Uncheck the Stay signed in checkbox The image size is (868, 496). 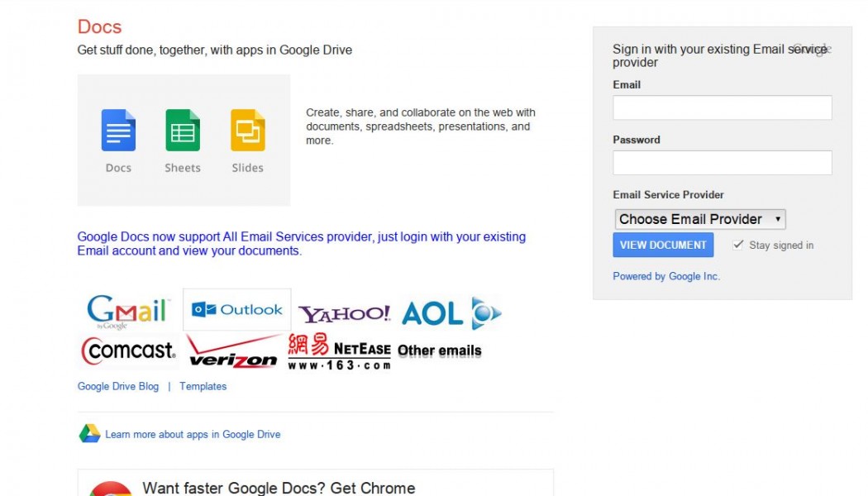click(x=738, y=245)
